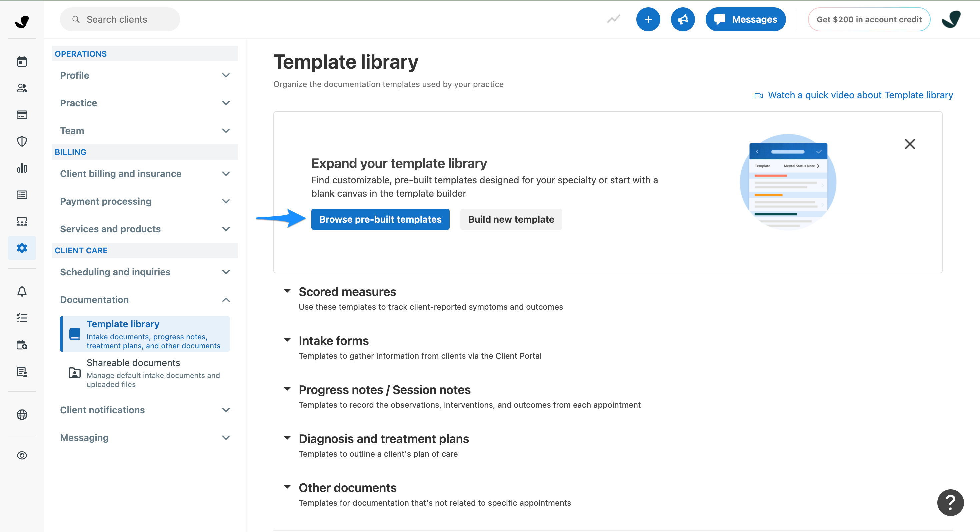The height and width of the screenshot is (532, 980).
Task: Open the billing card icon in sidebar
Action: [22, 115]
